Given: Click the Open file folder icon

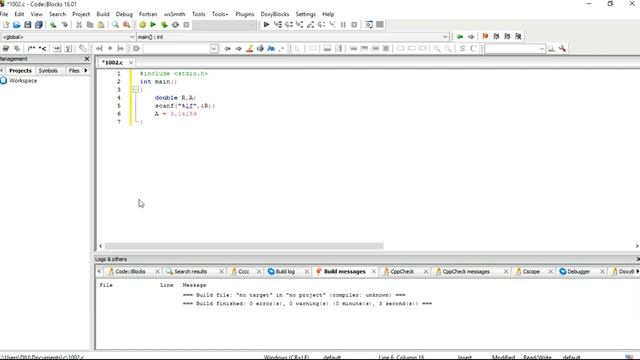Looking at the screenshot, I should click(x=16, y=25).
